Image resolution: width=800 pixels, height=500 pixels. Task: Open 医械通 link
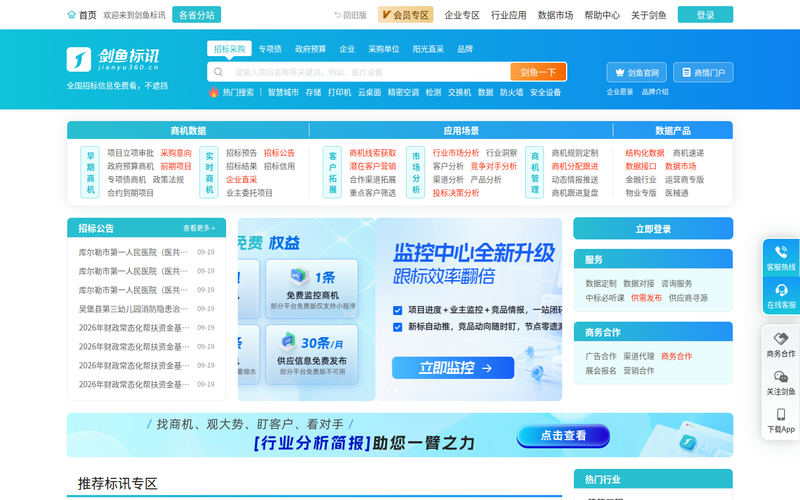click(677, 193)
